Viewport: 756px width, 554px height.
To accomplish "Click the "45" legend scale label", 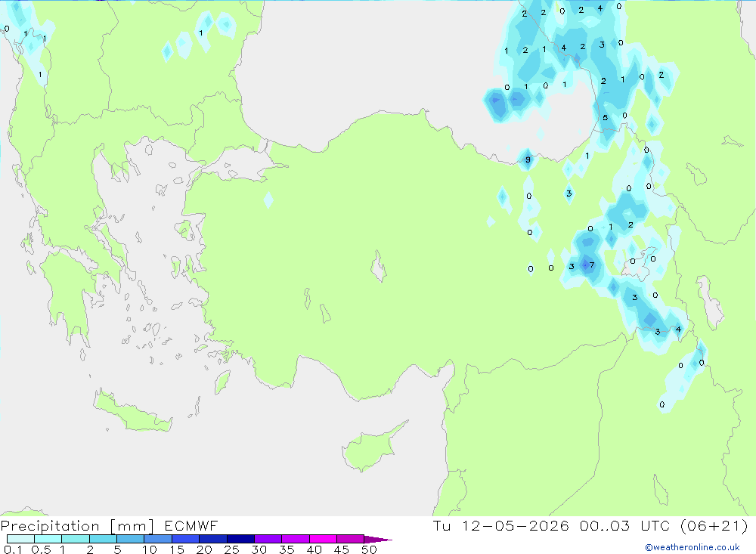I will point(342,549).
